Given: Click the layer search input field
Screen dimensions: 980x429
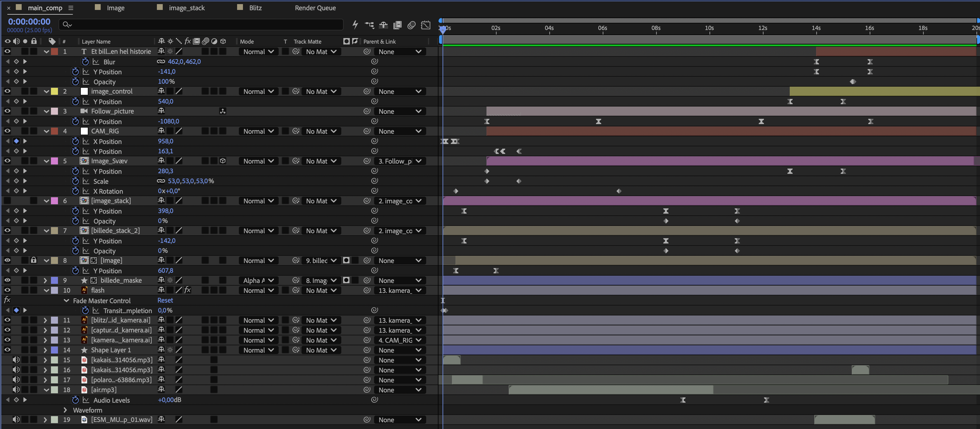Looking at the screenshot, I should pyautogui.click(x=201, y=25).
